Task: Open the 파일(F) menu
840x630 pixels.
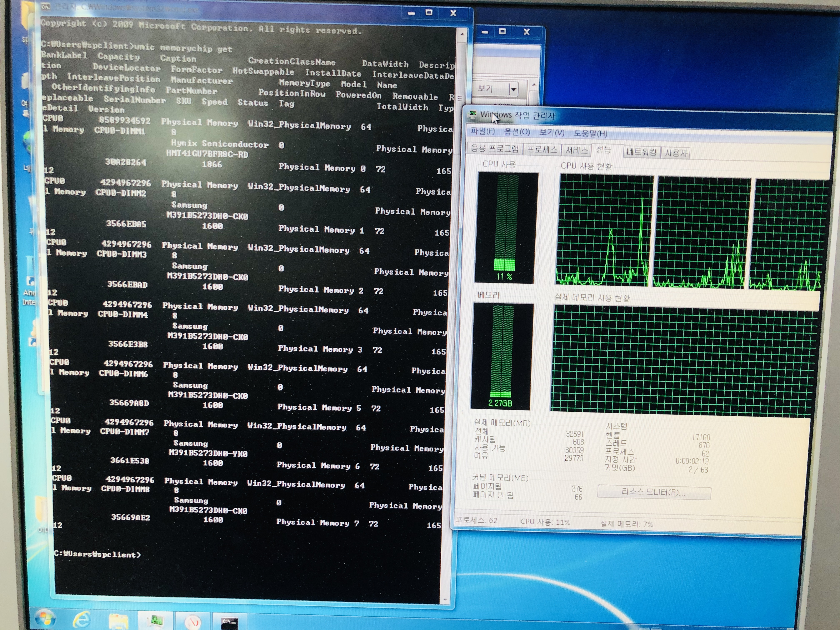Action: 482,131
